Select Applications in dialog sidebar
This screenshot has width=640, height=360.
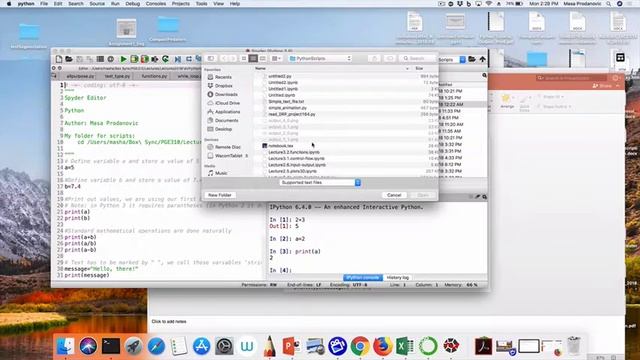pos(224,112)
